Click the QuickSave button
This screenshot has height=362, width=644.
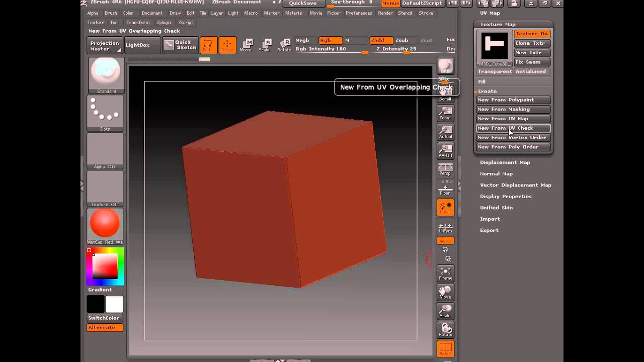303,4
